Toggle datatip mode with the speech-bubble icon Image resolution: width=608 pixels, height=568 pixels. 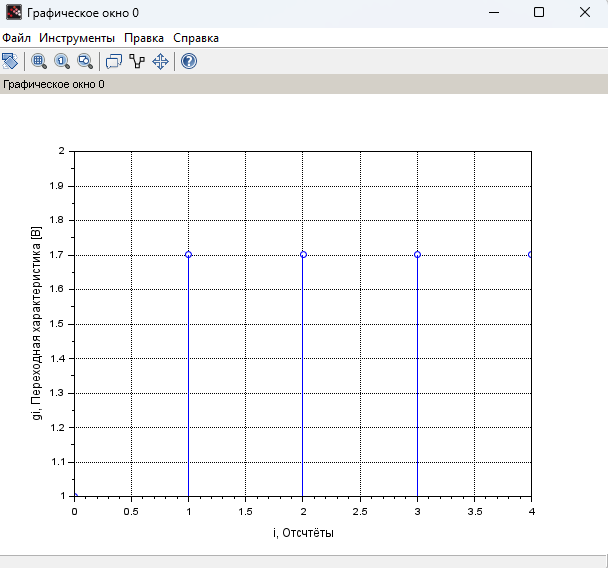(x=114, y=61)
